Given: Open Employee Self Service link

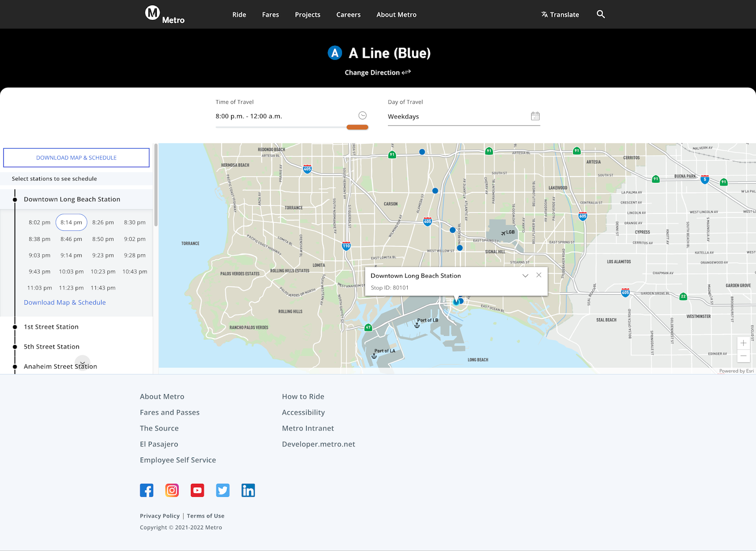Looking at the screenshot, I should click(x=178, y=460).
